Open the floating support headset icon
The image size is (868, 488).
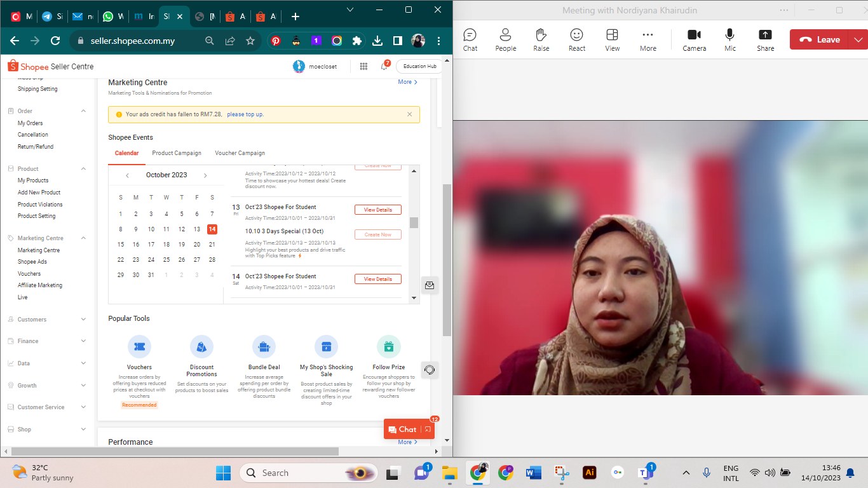point(430,370)
